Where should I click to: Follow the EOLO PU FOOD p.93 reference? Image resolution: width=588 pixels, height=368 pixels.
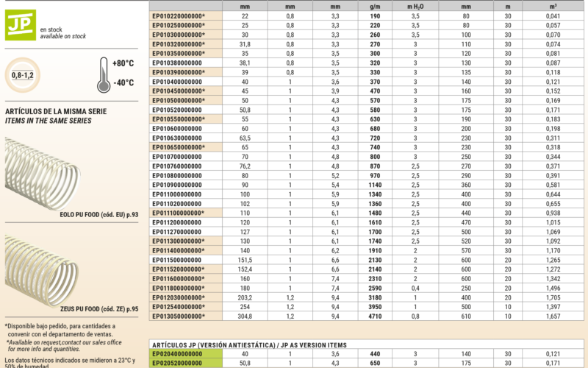tap(98, 213)
